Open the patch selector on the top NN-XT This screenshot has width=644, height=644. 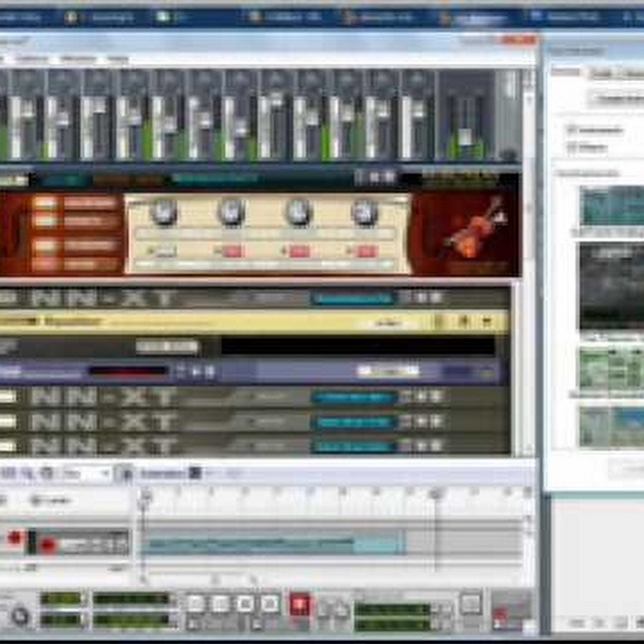[353, 298]
